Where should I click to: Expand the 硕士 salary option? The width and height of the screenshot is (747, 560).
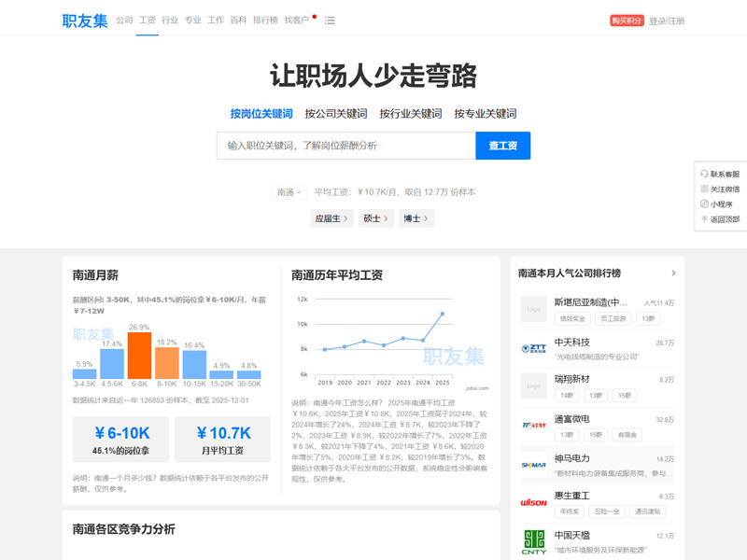click(374, 217)
